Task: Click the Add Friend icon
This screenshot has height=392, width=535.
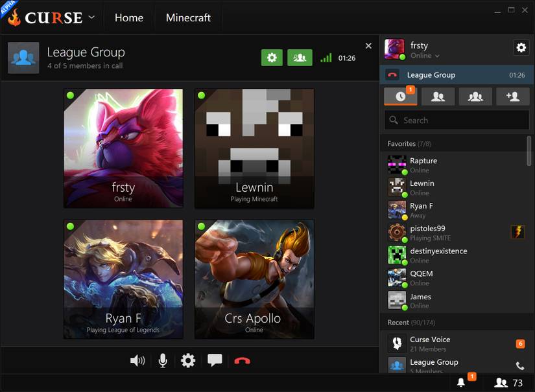Action: coord(512,96)
